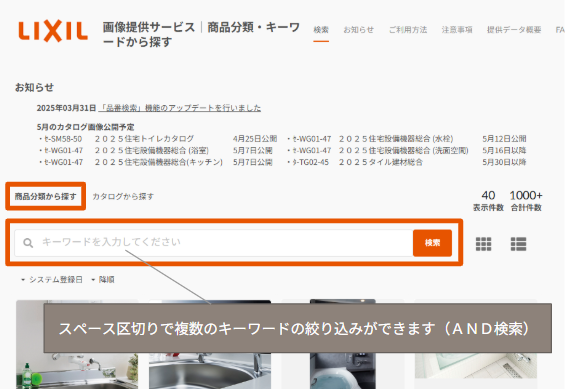Click the 2025住宅設備機器総合 (浴室) entry
This screenshot has width=565, height=389.
coord(152,150)
